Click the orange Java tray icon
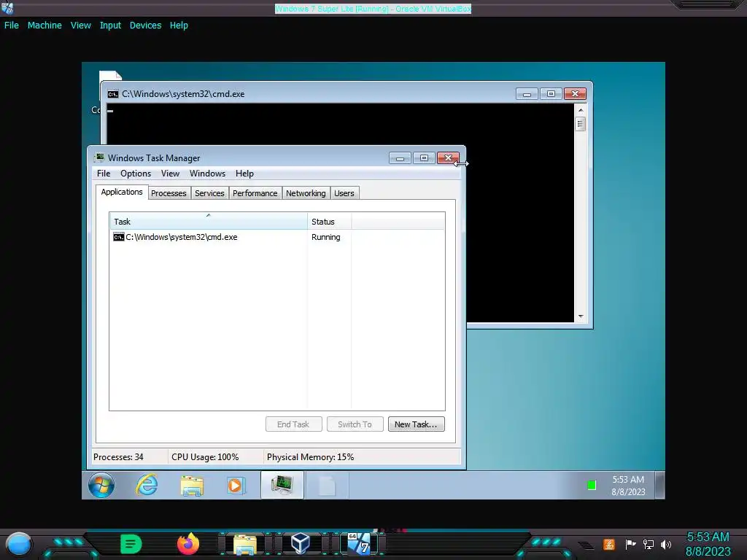The height and width of the screenshot is (560, 747). click(609, 544)
